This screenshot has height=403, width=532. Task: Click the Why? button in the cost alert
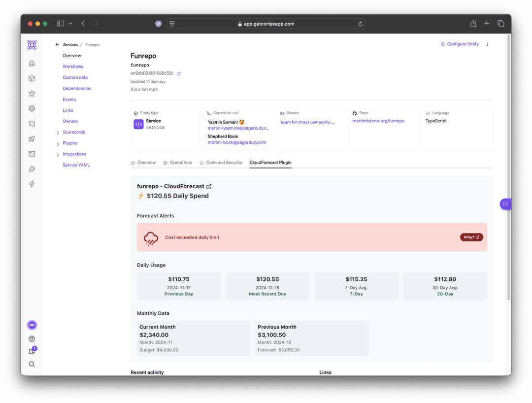pyautogui.click(x=471, y=236)
